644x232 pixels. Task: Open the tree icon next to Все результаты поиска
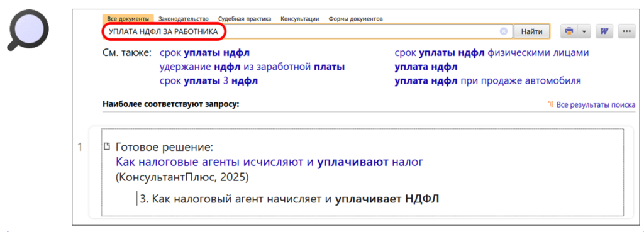coord(551,105)
